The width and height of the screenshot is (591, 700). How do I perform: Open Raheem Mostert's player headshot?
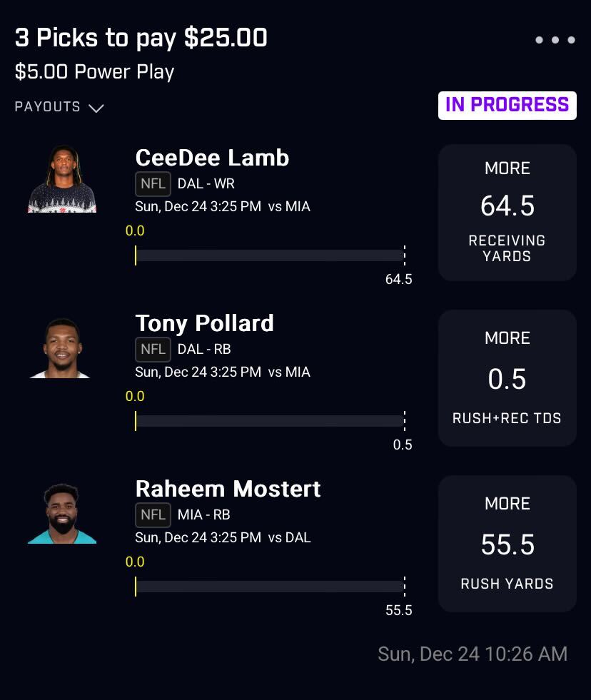coord(62,514)
